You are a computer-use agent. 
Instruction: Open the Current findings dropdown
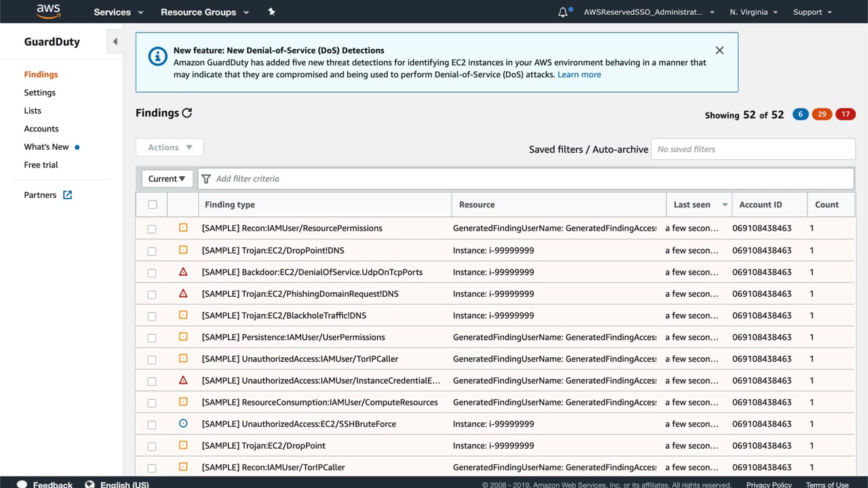click(x=167, y=179)
